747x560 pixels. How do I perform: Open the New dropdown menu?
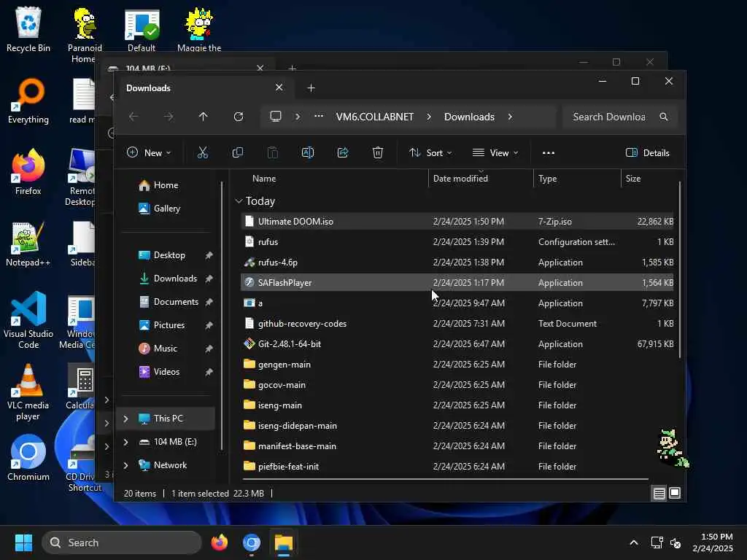coord(149,153)
